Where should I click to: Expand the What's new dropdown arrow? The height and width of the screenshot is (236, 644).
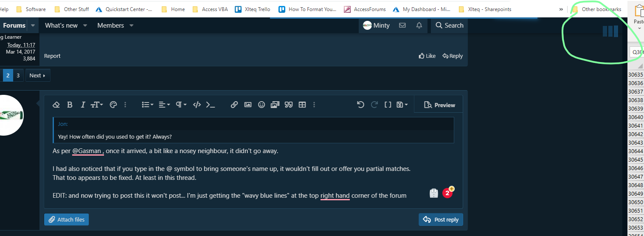85,26
